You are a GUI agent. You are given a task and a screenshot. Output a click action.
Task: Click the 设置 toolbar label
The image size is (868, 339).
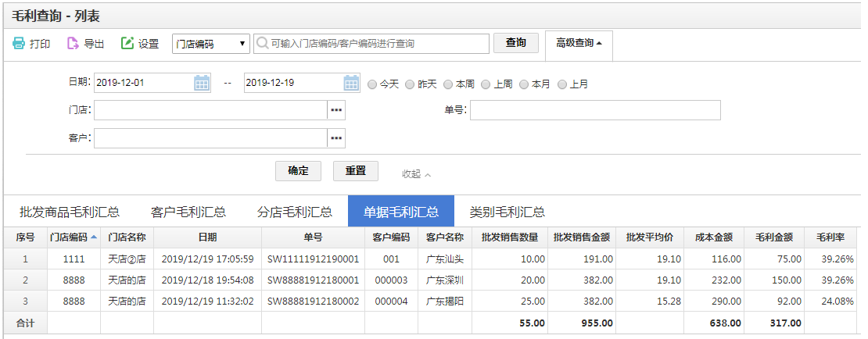pyautogui.click(x=149, y=44)
